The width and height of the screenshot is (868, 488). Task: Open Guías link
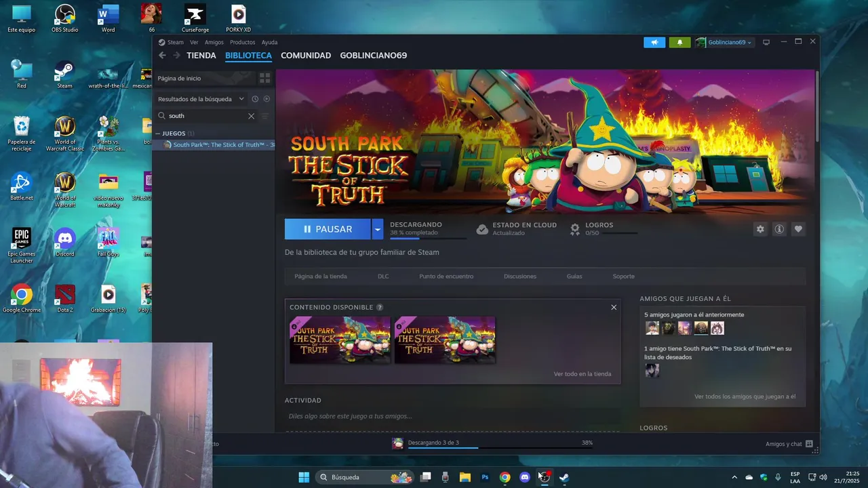click(574, 277)
